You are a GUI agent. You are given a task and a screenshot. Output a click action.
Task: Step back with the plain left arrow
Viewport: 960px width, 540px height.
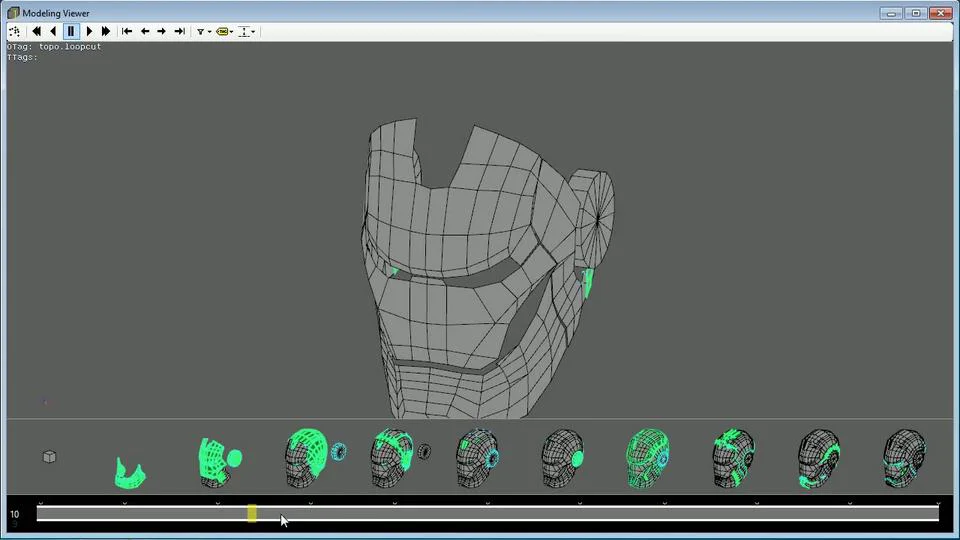coord(145,31)
